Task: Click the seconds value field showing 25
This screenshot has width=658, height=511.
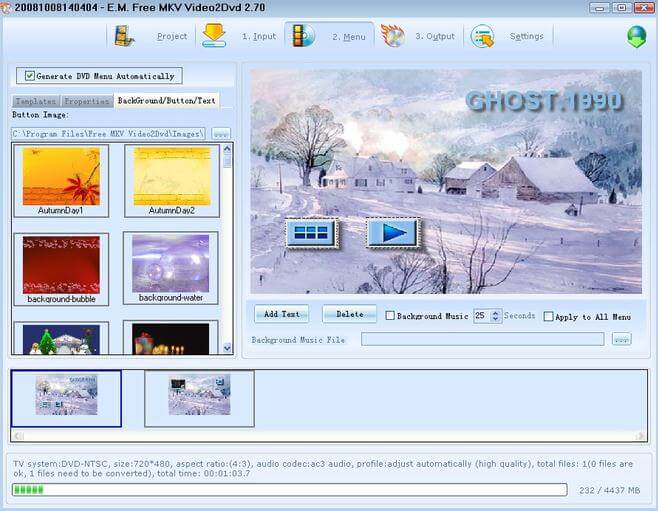Action: [x=481, y=315]
